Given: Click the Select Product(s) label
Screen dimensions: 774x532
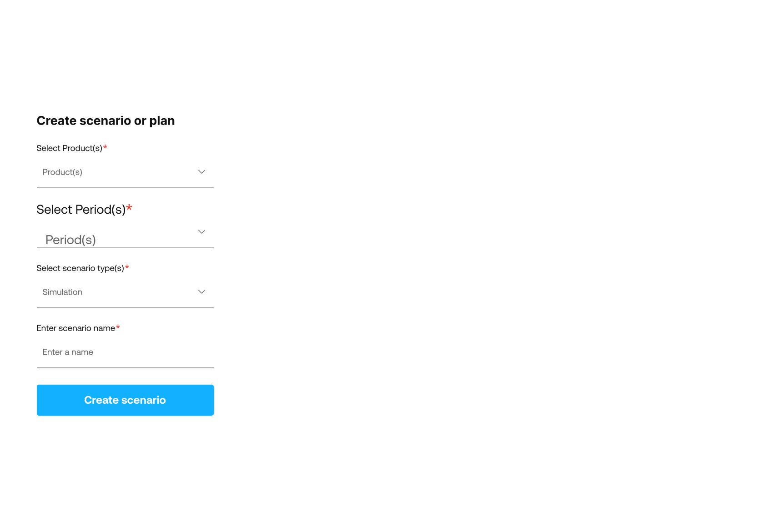Looking at the screenshot, I should [x=69, y=148].
